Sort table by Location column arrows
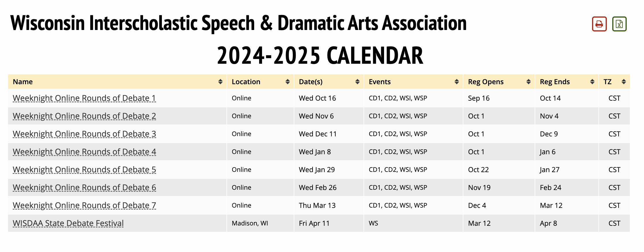 point(287,82)
